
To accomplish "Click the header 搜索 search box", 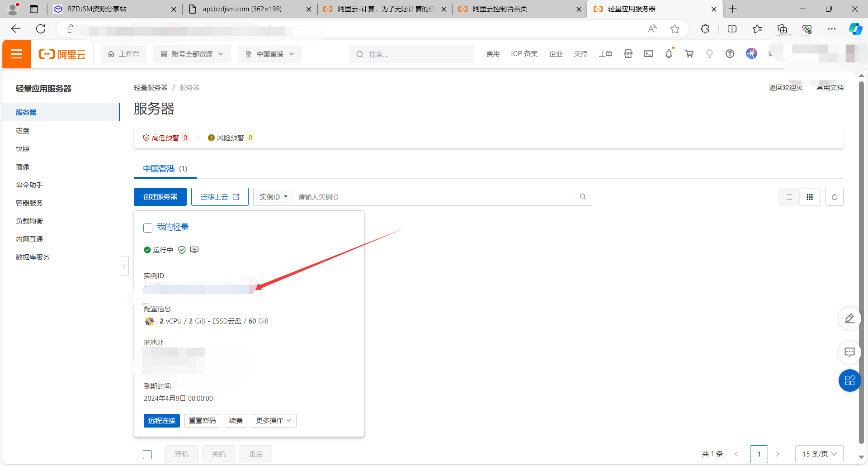I will [411, 54].
